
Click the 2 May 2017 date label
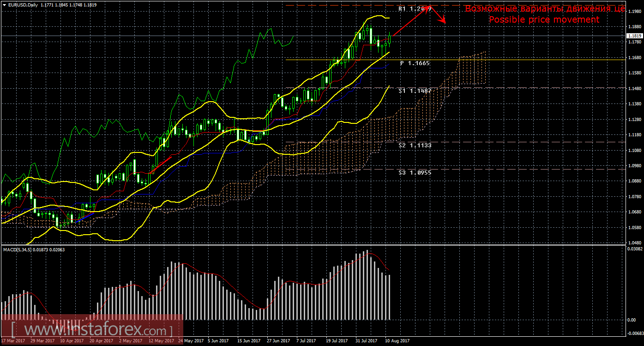pyautogui.click(x=131, y=341)
